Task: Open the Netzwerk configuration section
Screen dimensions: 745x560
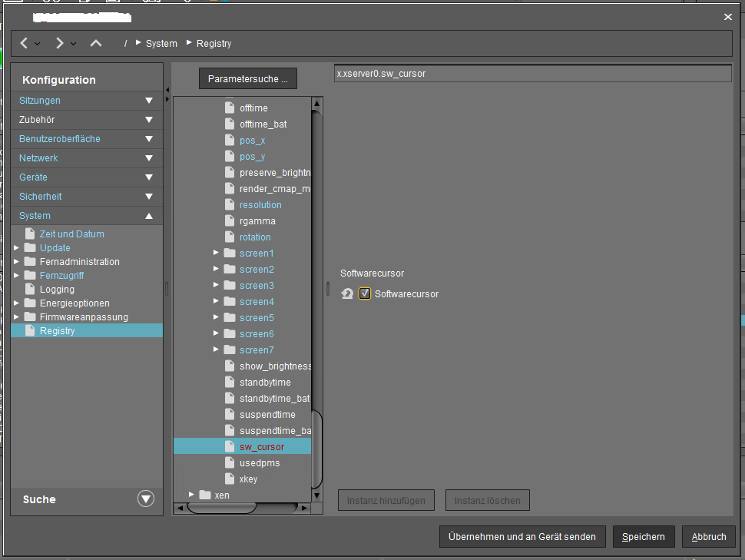Action: (x=87, y=158)
